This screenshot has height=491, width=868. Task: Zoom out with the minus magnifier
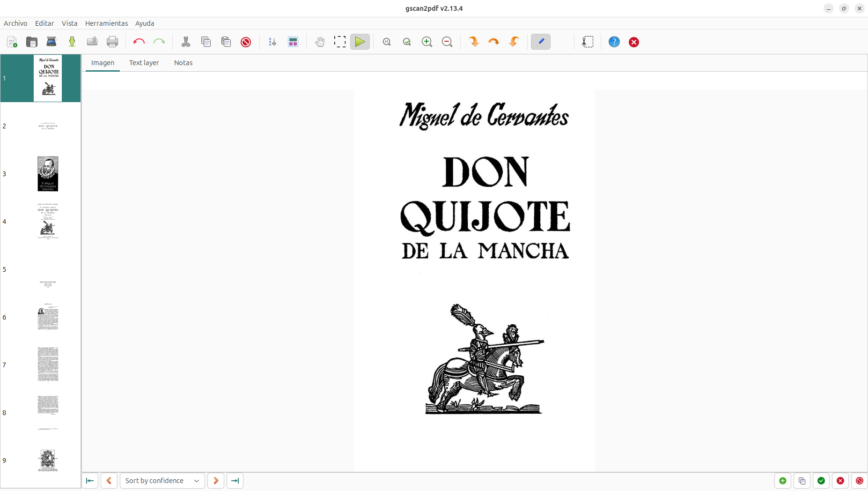(447, 42)
